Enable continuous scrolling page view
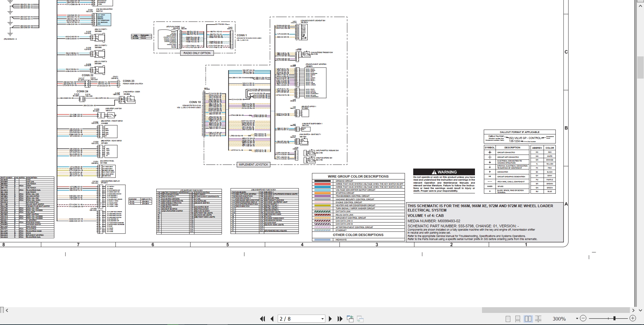This screenshot has height=325, width=644. (x=518, y=319)
